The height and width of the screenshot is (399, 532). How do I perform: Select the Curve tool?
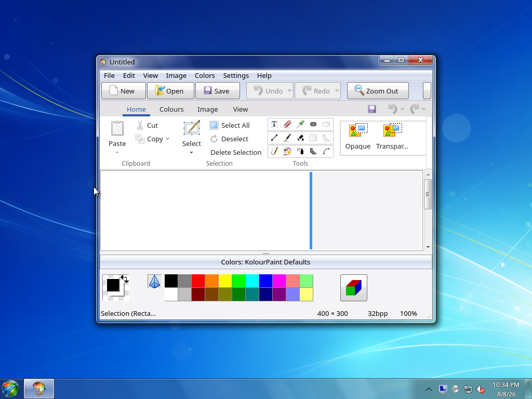[326, 151]
